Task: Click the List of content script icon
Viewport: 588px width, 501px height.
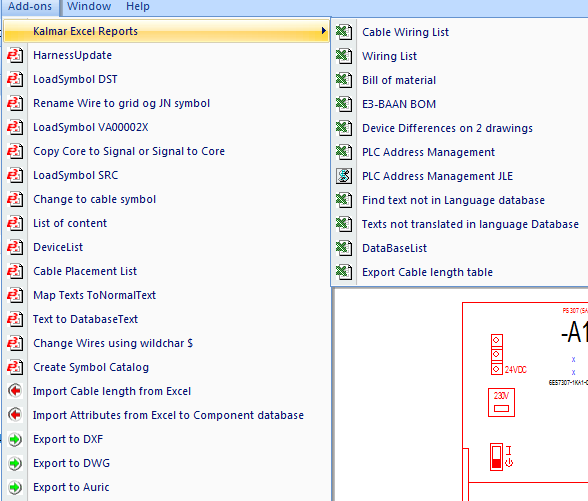Action: point(15,224)
